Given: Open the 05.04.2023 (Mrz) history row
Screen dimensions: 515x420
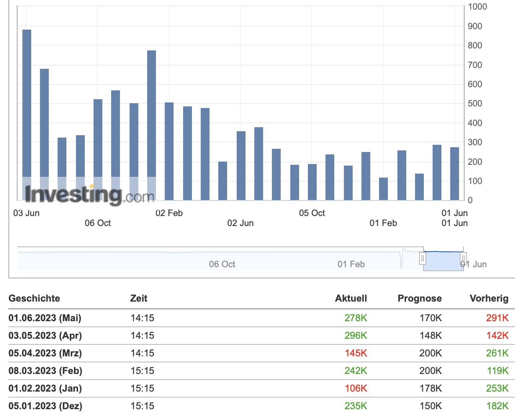Looking at the screenshot, I should pyautogui.click(x=258, y=353).
